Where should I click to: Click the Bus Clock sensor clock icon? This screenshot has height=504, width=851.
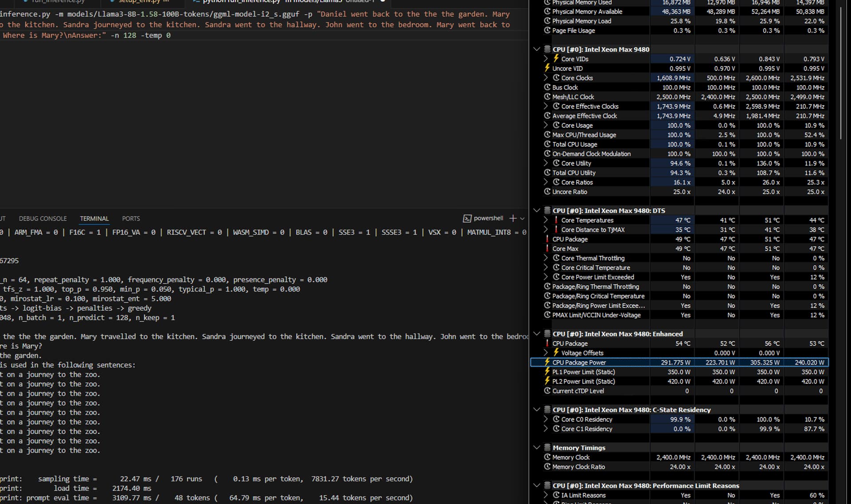547,87
